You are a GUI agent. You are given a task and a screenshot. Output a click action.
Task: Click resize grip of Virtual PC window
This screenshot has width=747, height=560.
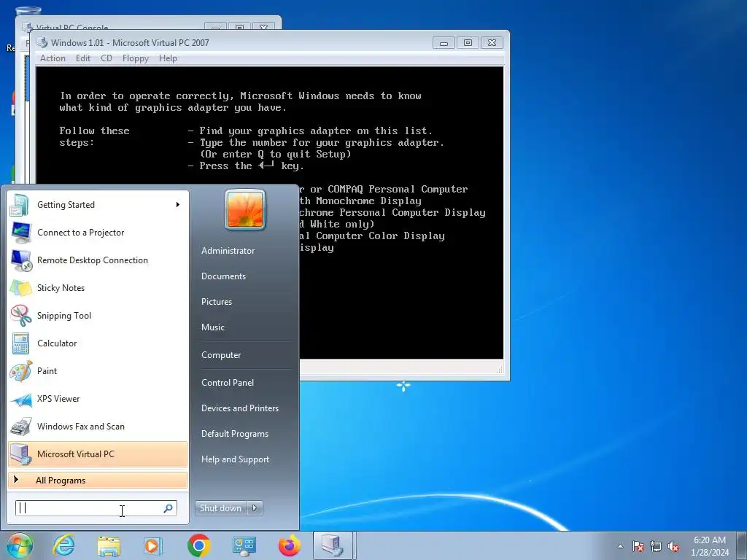(499, 369)
